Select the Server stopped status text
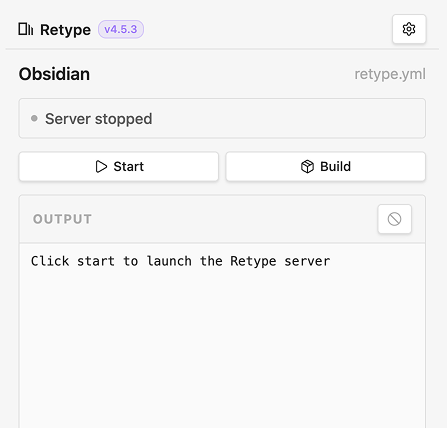Viewport: 447px width, 428px height. tap(99, 119)
